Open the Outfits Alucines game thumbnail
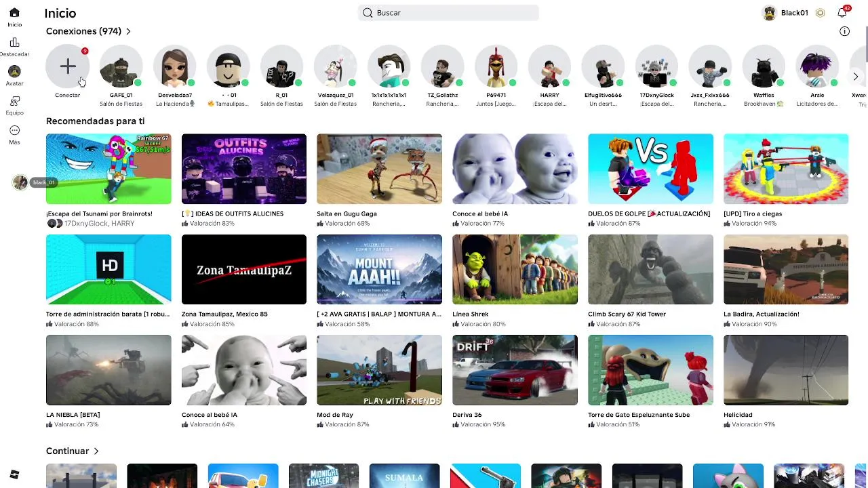The image size is (868, 488). pyautogui.click(x=244, y=169)
